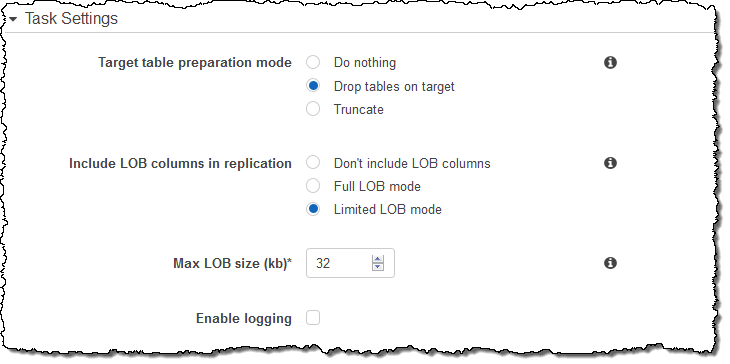Viewport: 730px width, 364px height.
Task: Decrease Max LOB size with down arrow
Action: click(x=378, y=267)
